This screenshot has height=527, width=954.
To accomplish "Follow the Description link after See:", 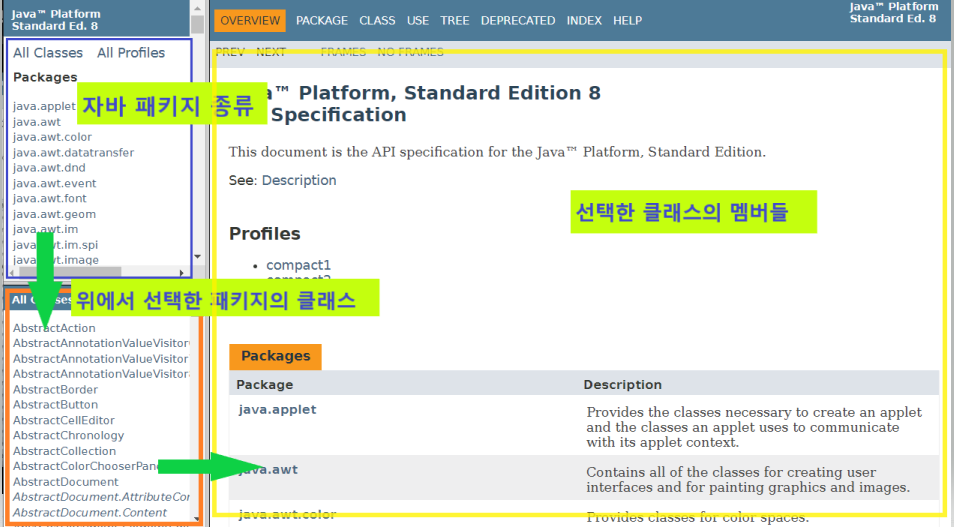I will (x=299, y=180).
